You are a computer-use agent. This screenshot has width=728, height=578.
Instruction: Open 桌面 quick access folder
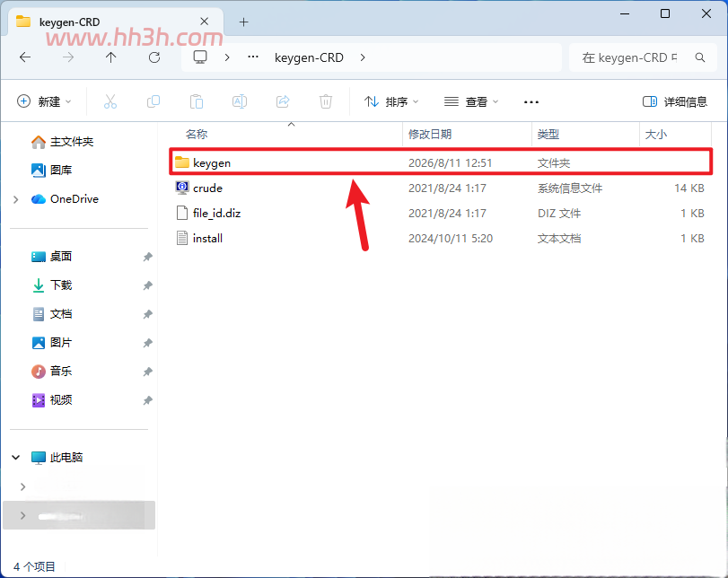51,257
